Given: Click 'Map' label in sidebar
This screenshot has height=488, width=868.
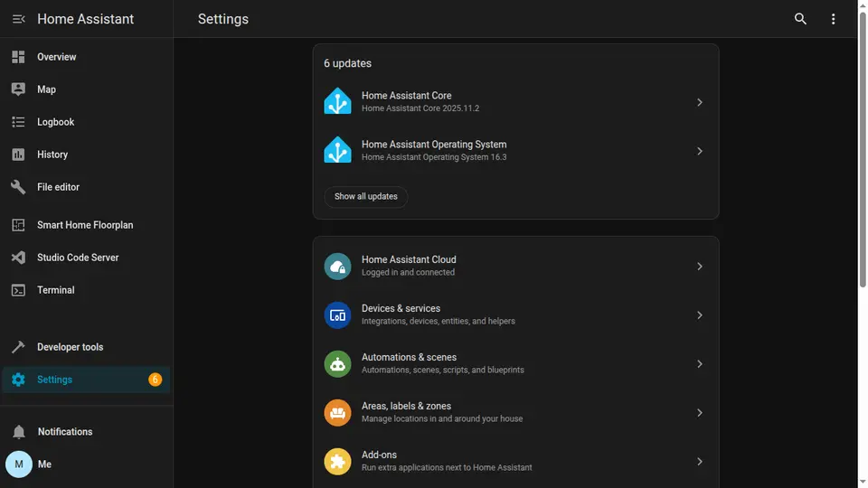Looking at the screenshot, I should tap(46, 89).
